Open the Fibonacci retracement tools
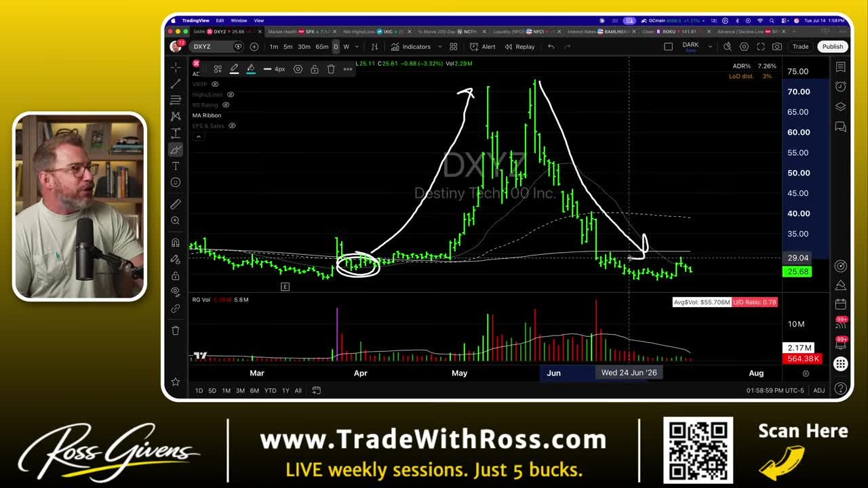This screenshot has height=488, width=868. tap(176, 100)
